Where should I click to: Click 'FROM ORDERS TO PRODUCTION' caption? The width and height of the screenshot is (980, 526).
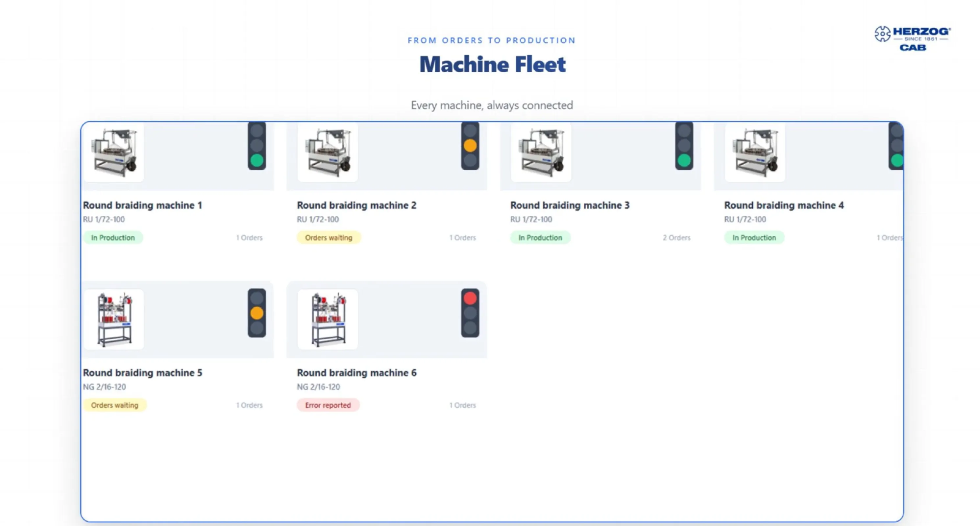pos(492,40)
